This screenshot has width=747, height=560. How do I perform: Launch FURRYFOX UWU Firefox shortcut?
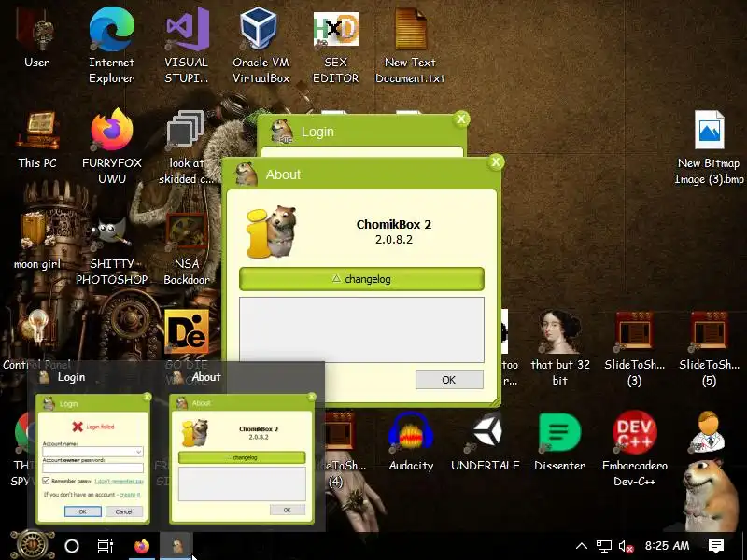[x=111, y=147]
